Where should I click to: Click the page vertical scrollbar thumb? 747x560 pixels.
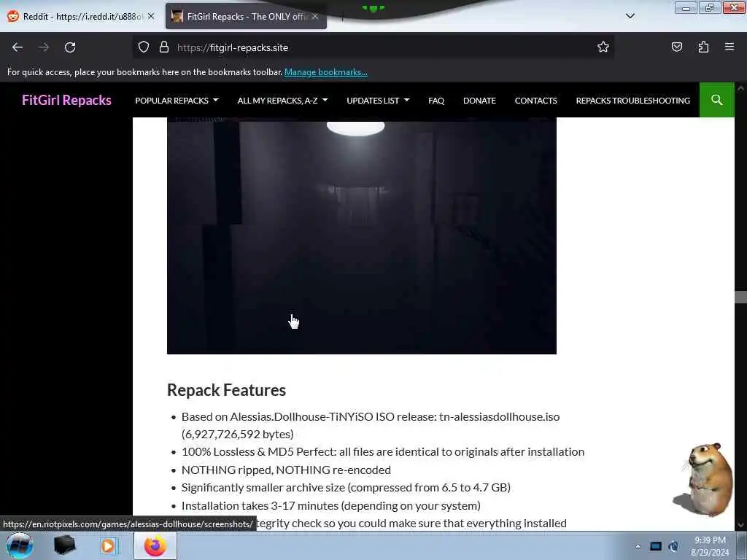740,297
